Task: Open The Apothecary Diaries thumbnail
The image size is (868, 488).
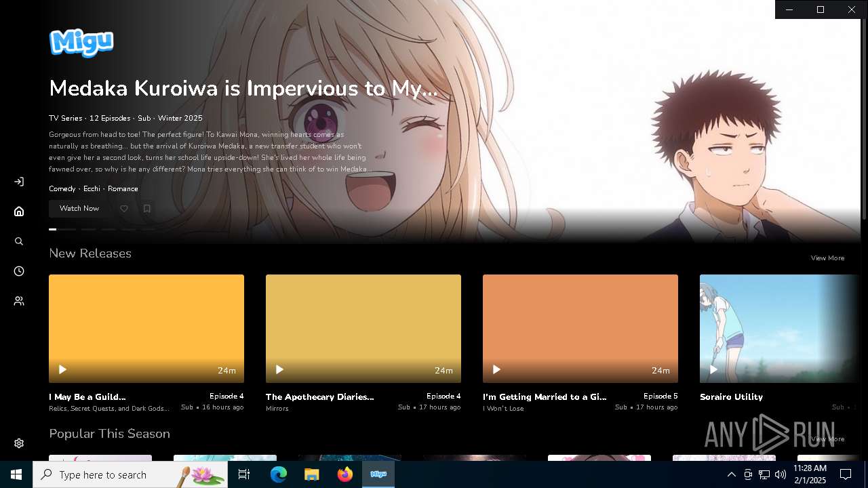Action: 363,329
